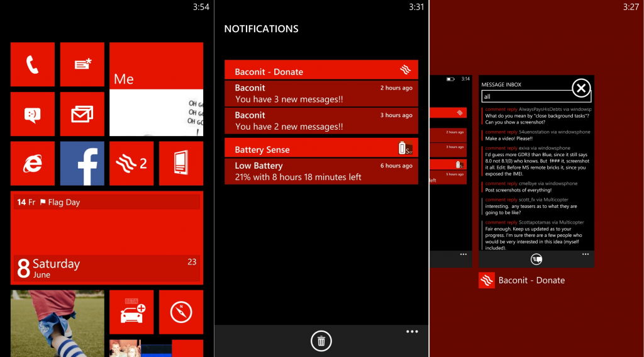Tap Baconit icon in Donate notification header
Screen dimensions: 644x357
tap(406, 70)
